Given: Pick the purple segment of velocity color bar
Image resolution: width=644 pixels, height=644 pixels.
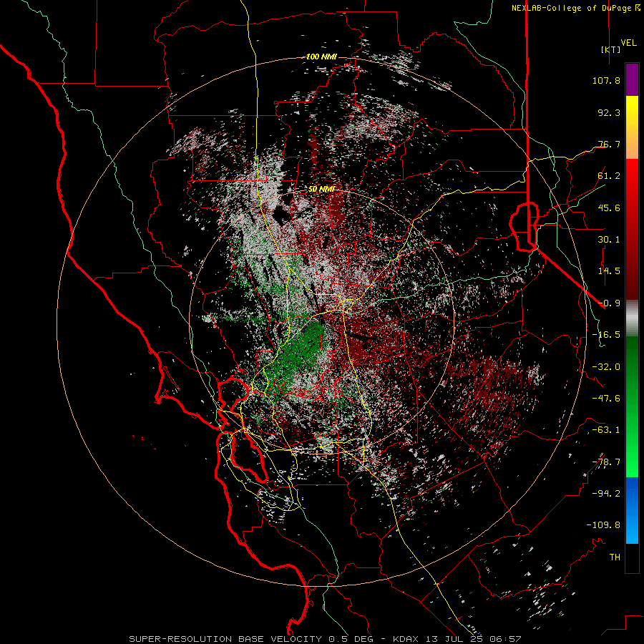Looking at the screenshot, I should pos(632,80).
